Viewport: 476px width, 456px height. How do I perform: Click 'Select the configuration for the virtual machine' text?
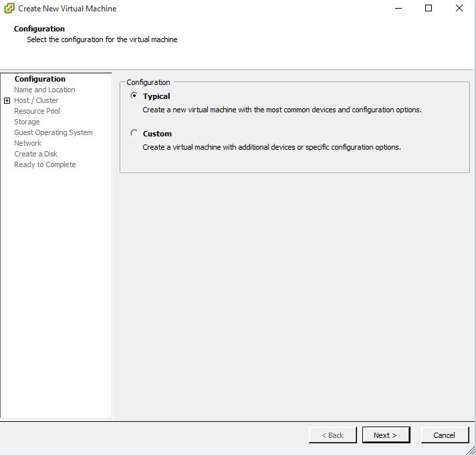102,39
